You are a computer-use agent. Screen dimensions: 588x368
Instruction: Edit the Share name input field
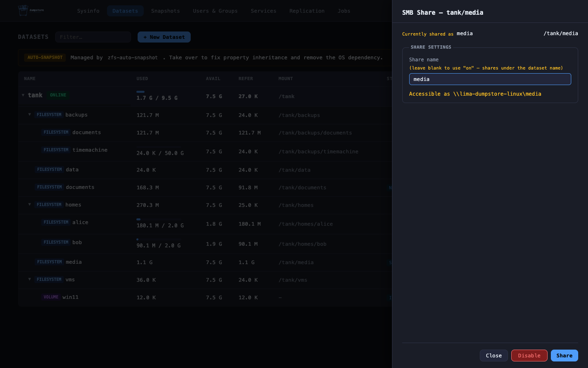(x=490, y=79)
